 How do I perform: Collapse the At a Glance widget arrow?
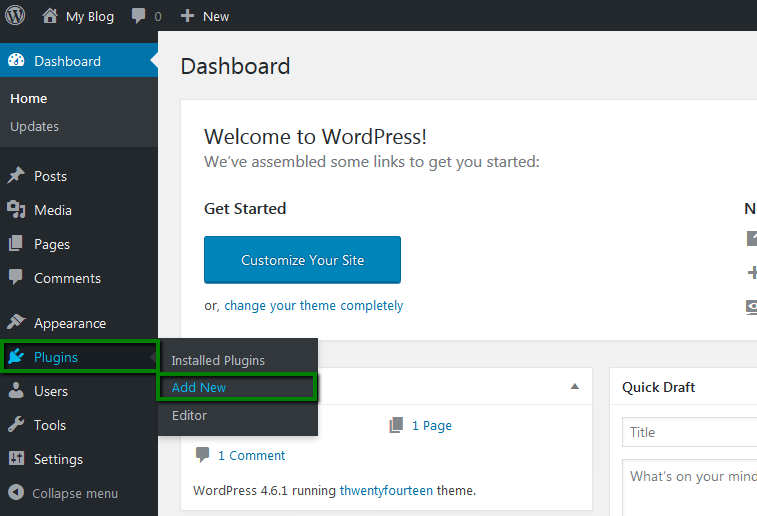575,386
